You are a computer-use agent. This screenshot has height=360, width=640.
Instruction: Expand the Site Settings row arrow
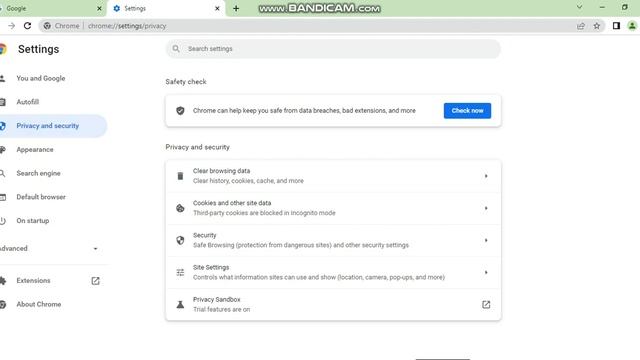(x=486, y=272)
